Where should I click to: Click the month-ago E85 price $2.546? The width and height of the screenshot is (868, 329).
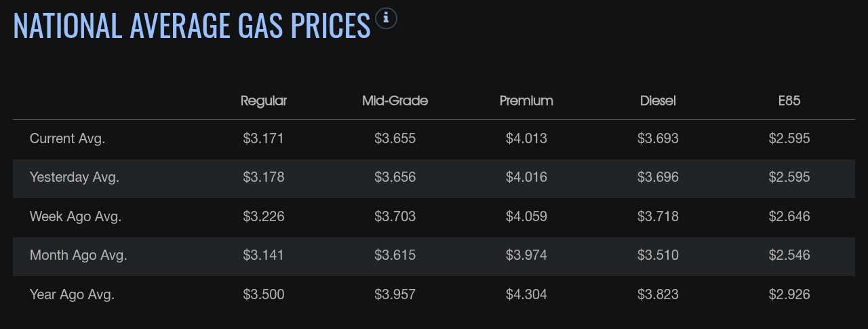coord(789,256)
